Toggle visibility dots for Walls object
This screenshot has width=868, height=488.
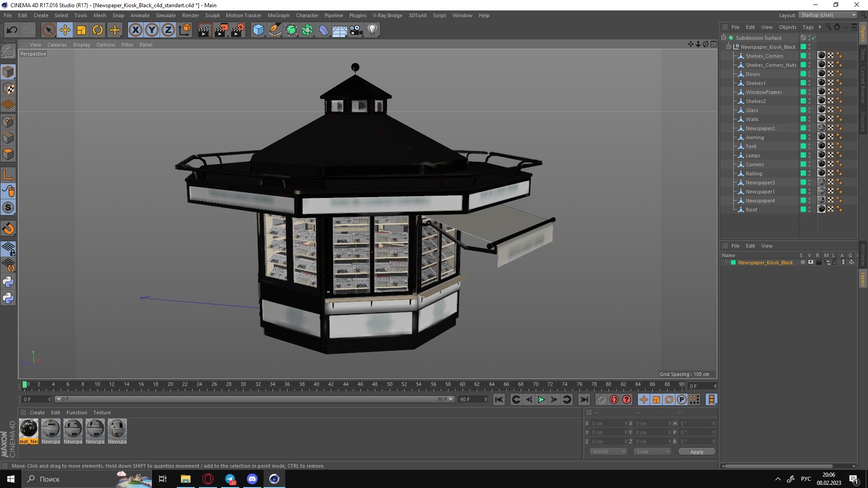[x=810, y=119]
